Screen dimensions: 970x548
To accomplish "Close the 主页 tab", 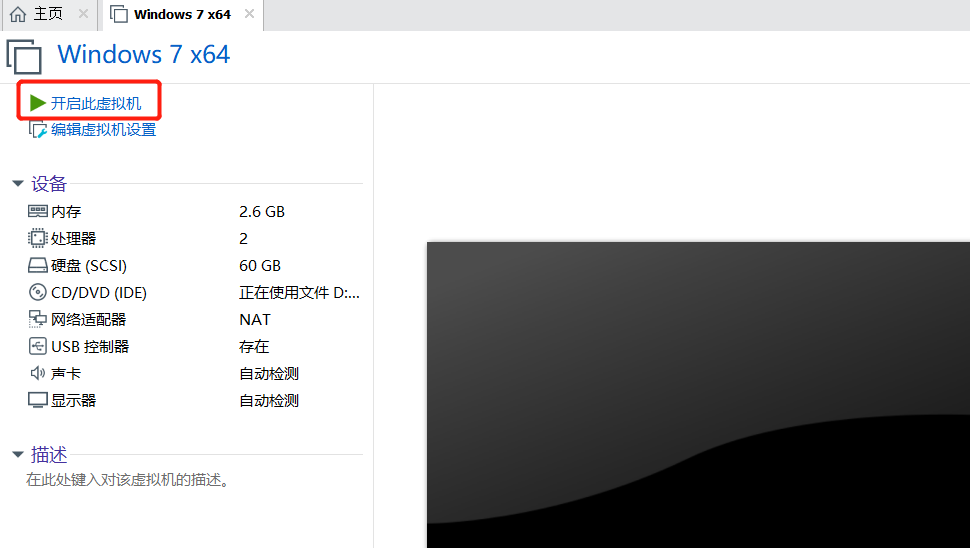I will (84, 14).
